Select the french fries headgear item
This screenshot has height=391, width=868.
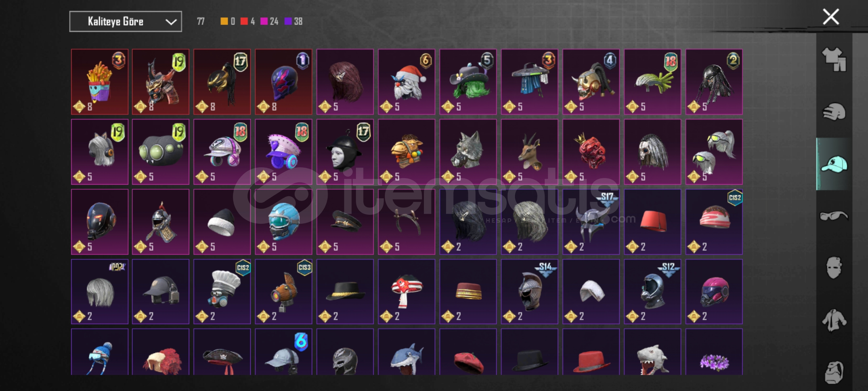pyautogui.click(x=99, y=82)
